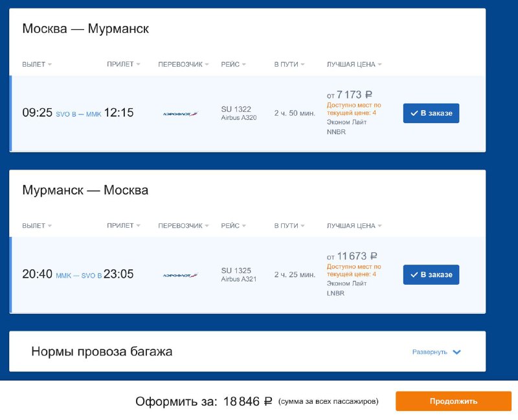Screen dimensions: 518x420
Task: Toggle 'В заказе' for flight SU 1325
Action: (x=431, y=274)
